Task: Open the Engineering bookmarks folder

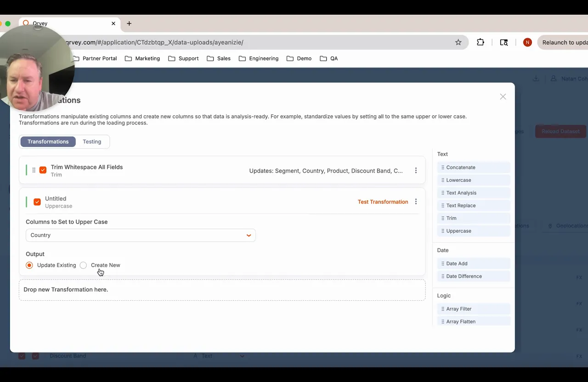Action: (x=259, y=58)
